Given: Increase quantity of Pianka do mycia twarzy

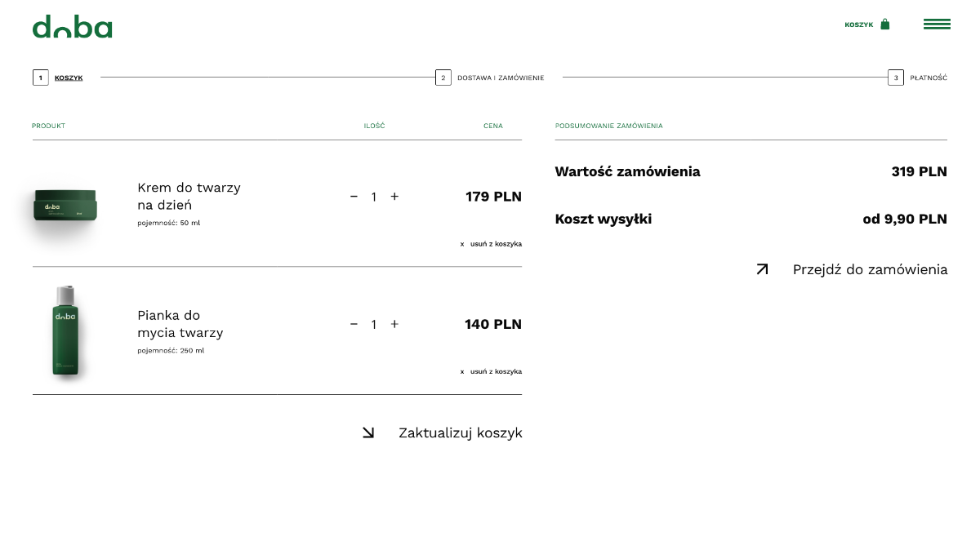Looking at the screenshot, I should pyautogui.click(x=394, y=324).
